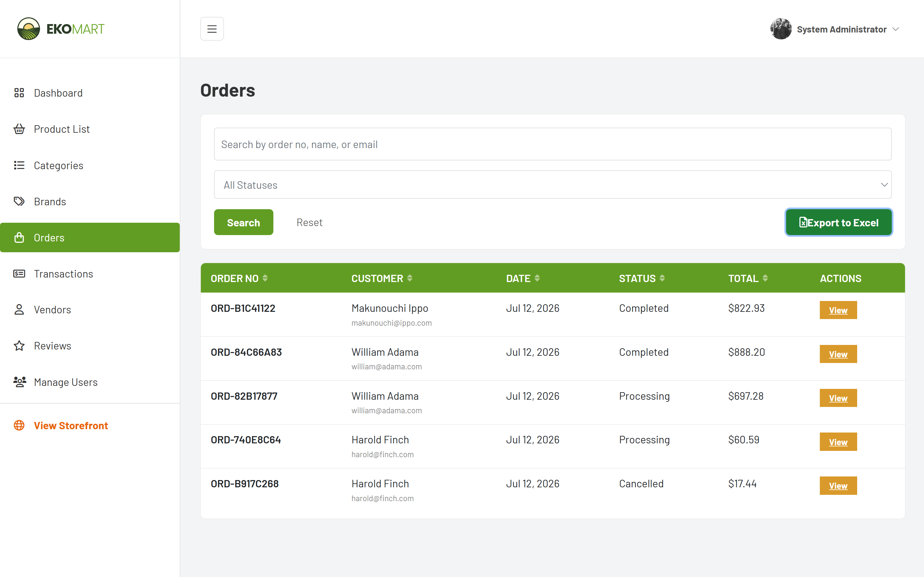Click the Reset button
Image resolution: width=924 pixels, height=577 pixels.
(x=310, y=222)
